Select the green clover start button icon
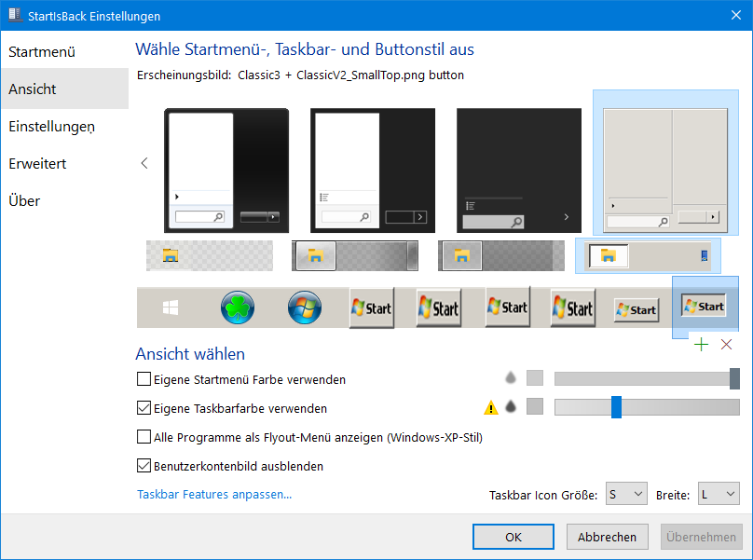Screen dimensions: 753x560 tap(238, 307)
